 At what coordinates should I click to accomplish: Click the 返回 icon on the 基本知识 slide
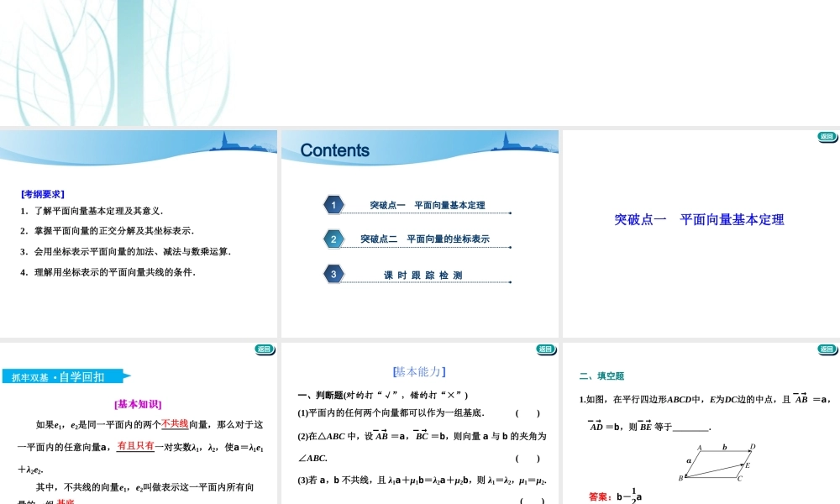(x=265, y=349)
